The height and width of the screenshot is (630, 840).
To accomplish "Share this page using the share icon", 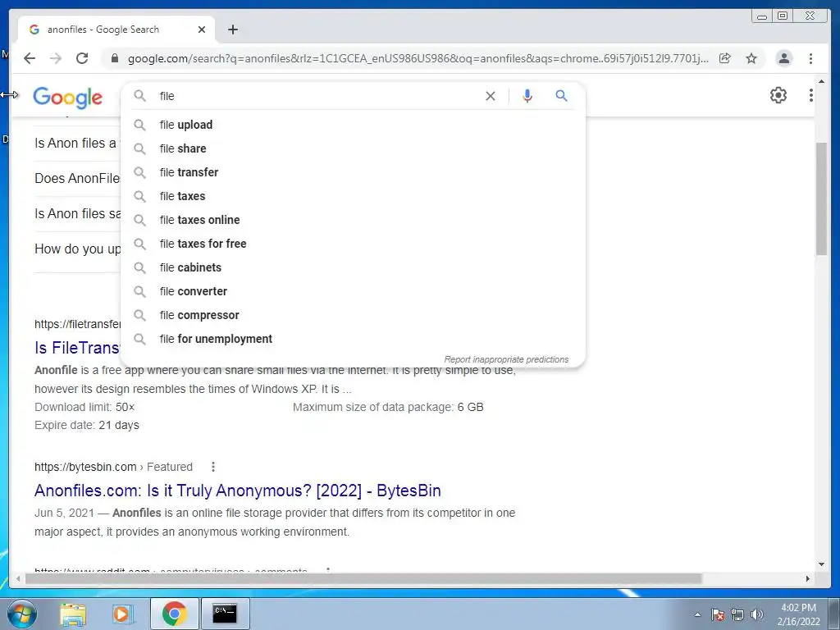I will pyautogui.click(x=725, y=58).
